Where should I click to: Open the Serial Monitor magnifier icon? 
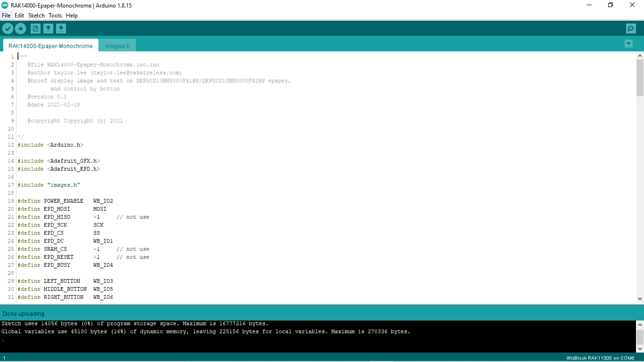coord(631,29)
